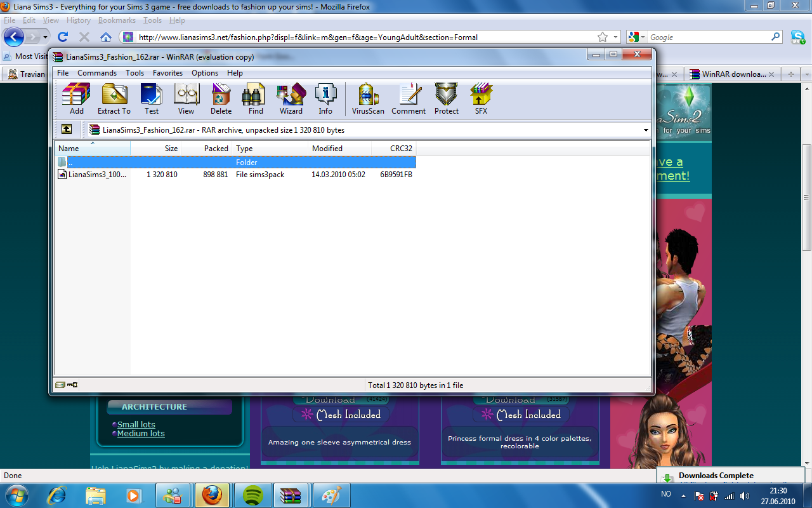Sort file list by Modified column
This screenshot has width=812, height=508.
(x=340, y=148)
